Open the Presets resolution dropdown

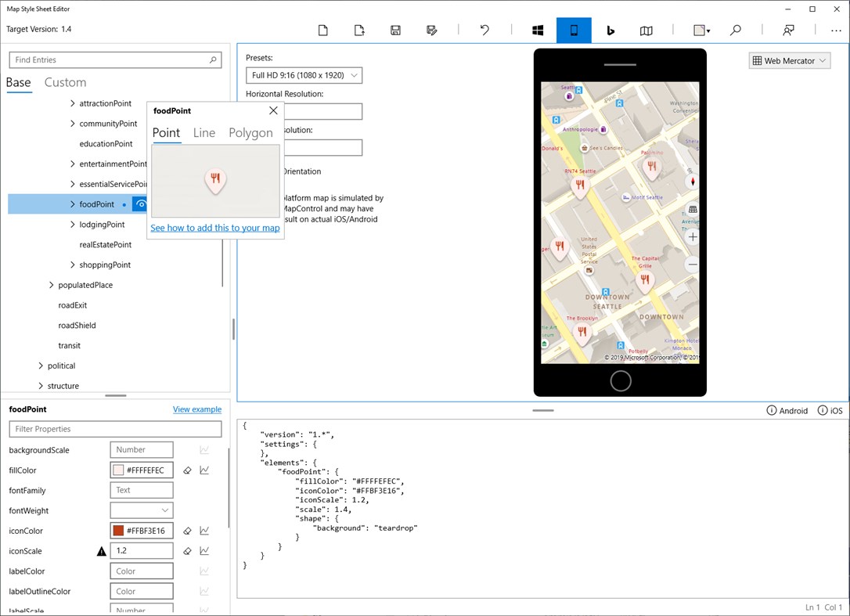304,75
